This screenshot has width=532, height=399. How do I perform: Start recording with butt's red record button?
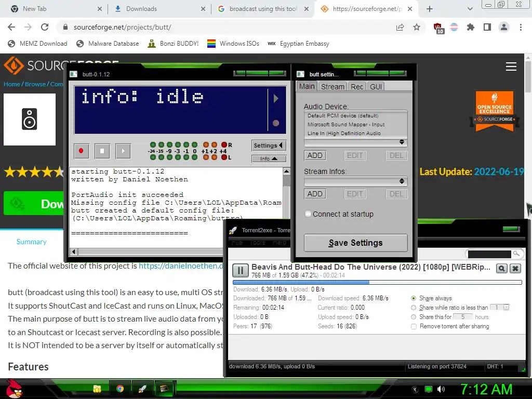81,151
